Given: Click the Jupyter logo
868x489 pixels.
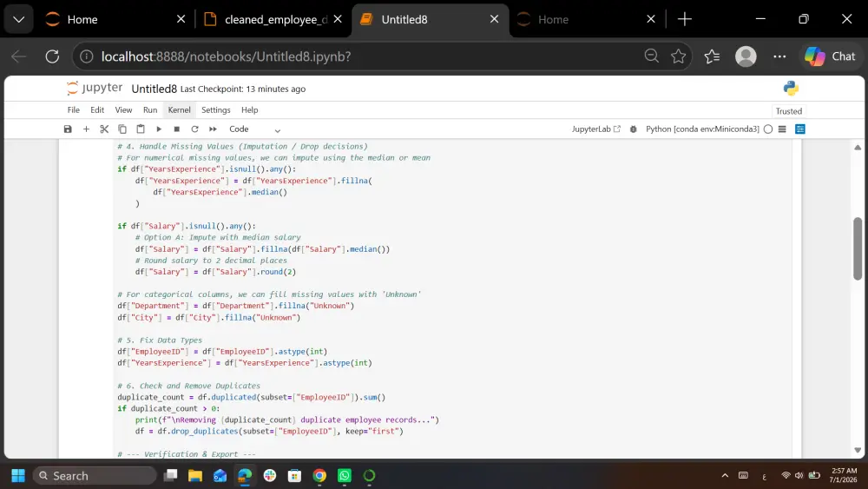Looking at the screenshot, I should pos(95,88).
